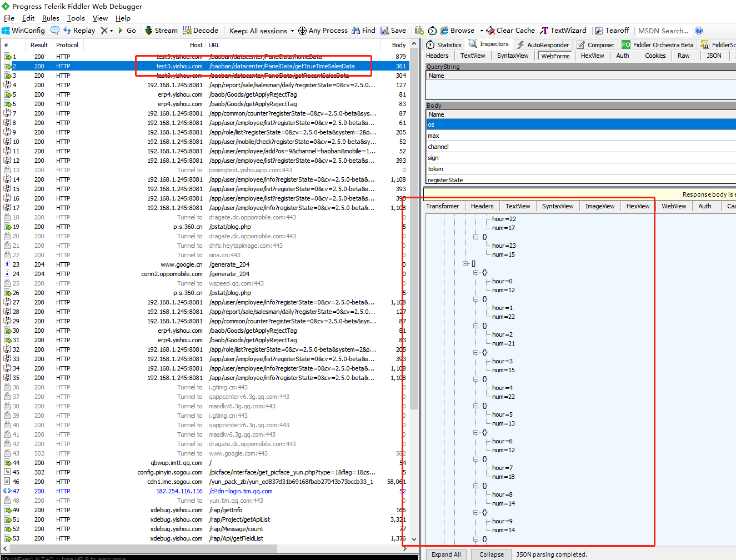The height and width of the screenshot is (560, 736).
Task: Open the response Transformer tab
Action: [x=443, y=206]
